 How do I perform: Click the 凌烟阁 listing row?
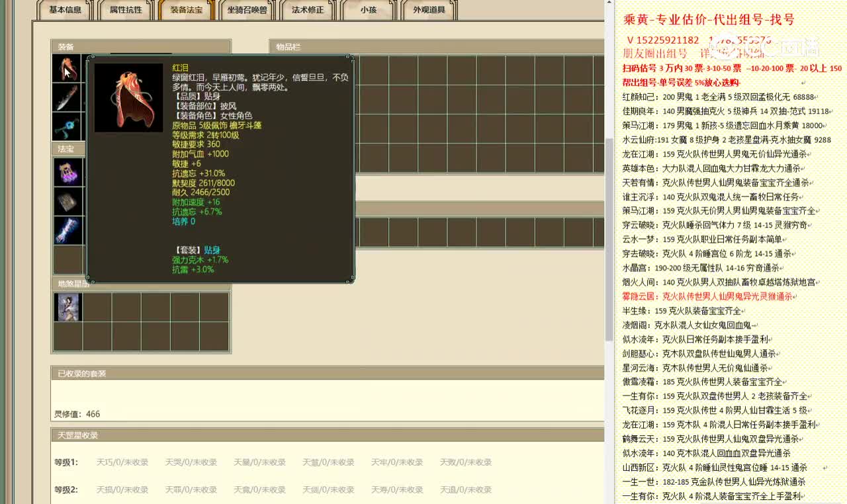tap(690, 325)
